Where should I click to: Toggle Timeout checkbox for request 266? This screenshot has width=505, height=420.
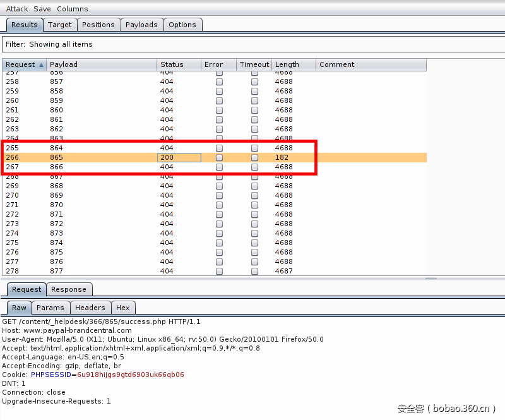coord(254,157)
